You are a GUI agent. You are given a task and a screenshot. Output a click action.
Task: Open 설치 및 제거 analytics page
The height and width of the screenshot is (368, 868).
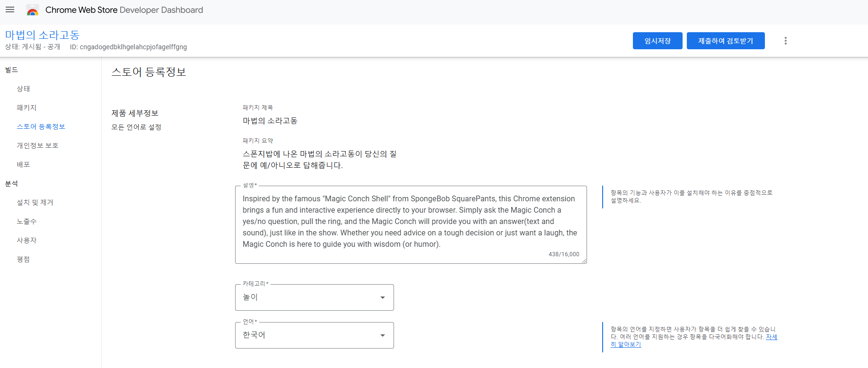coord(35,202)
